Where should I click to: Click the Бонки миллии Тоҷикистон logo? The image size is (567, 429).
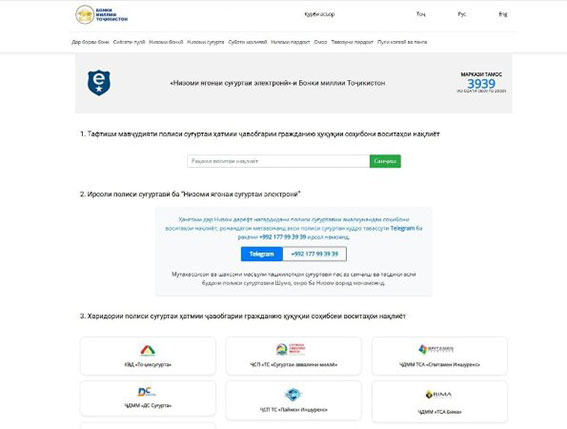click(102, 14)
